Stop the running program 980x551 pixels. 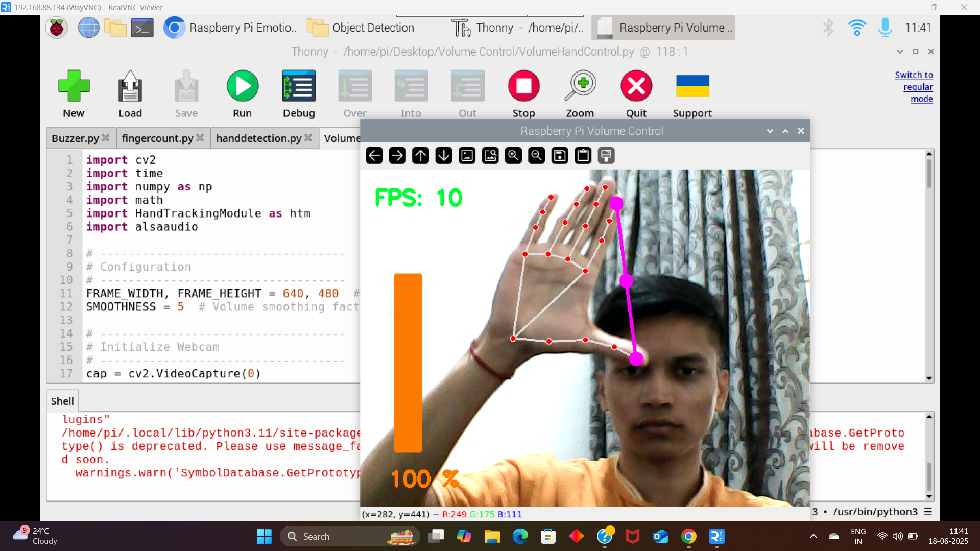[523, 86]
